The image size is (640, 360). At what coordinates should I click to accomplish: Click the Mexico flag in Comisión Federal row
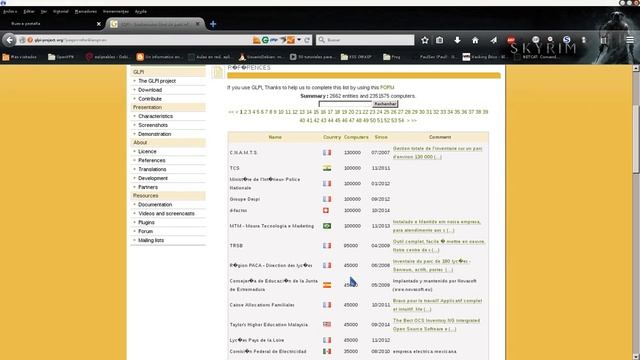click(327, 351)
